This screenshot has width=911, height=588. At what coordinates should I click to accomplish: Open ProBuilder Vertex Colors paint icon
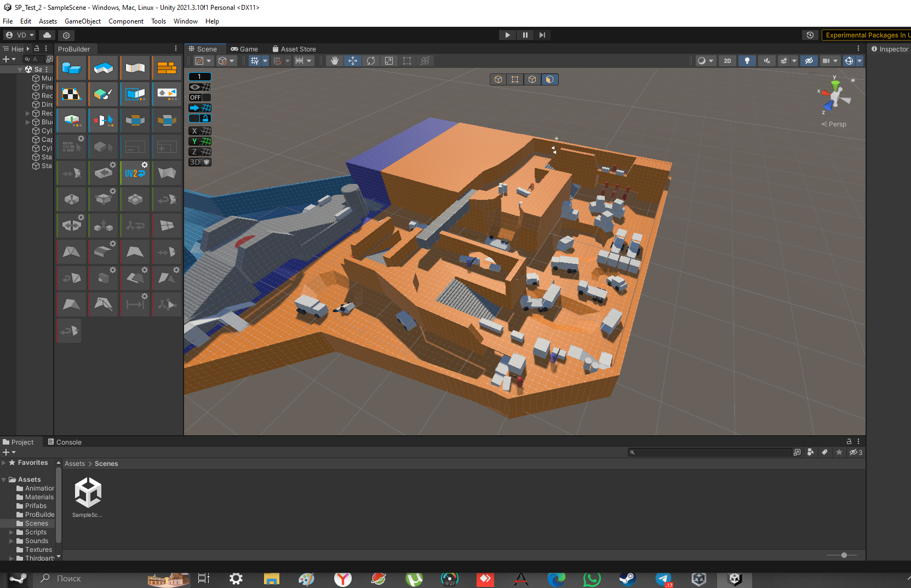(x=103, y=94)
